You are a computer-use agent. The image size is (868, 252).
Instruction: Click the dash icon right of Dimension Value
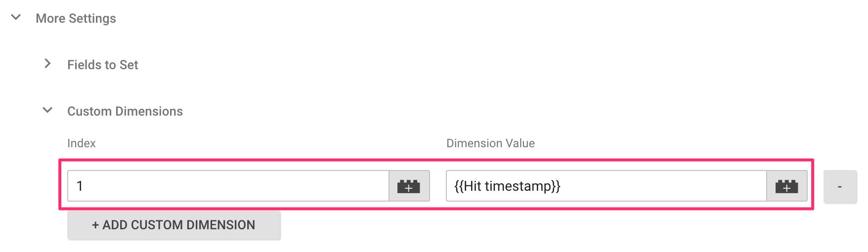[x=840, y=187]
